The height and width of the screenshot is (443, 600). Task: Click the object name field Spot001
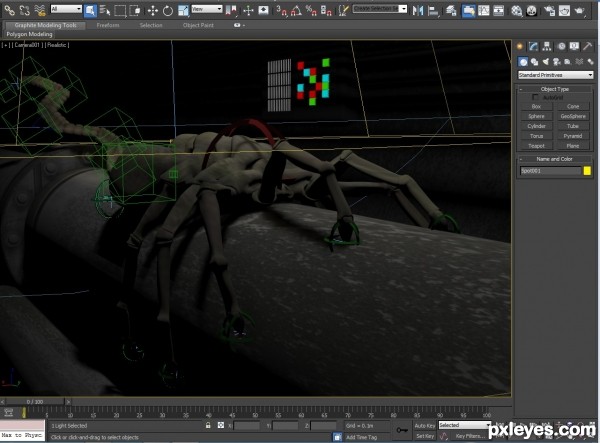(550, 171)
